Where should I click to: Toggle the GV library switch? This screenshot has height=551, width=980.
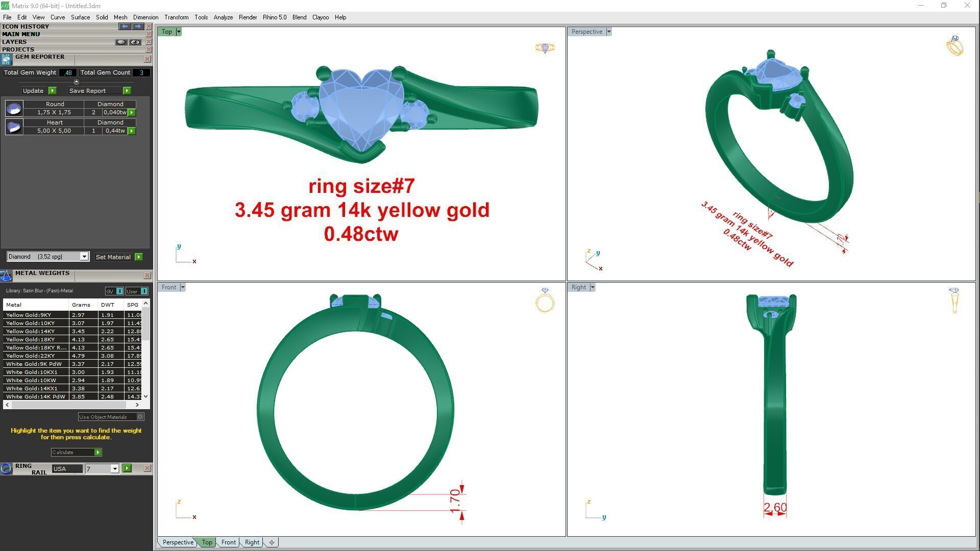(x=114, y=291)
